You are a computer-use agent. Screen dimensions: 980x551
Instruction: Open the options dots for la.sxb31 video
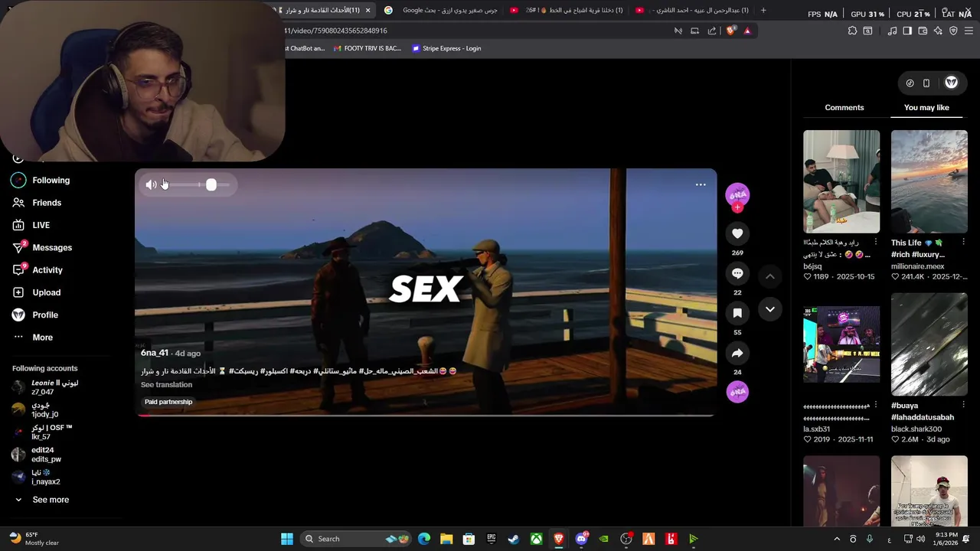[876, 406]
